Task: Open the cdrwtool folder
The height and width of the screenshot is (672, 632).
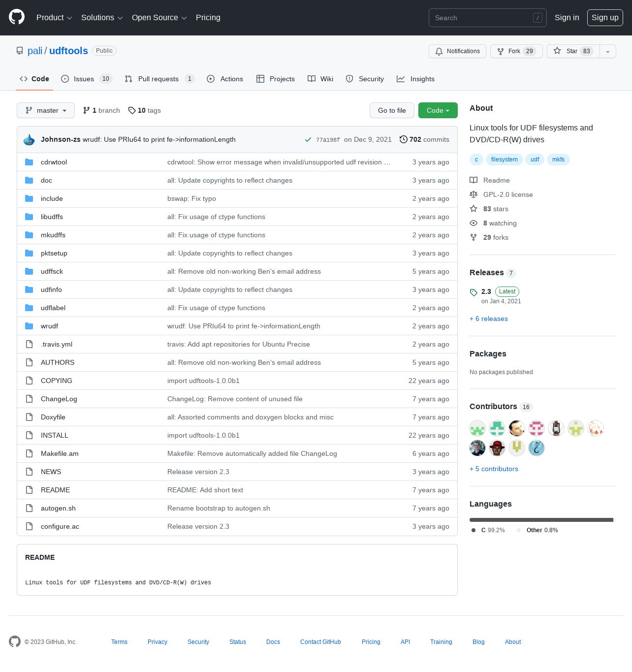Action: pos(54,162)
